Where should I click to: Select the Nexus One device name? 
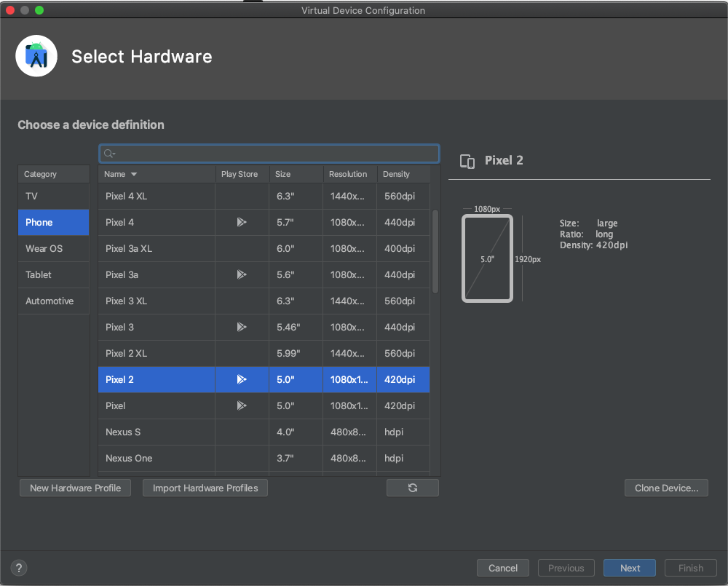(129, 459)
